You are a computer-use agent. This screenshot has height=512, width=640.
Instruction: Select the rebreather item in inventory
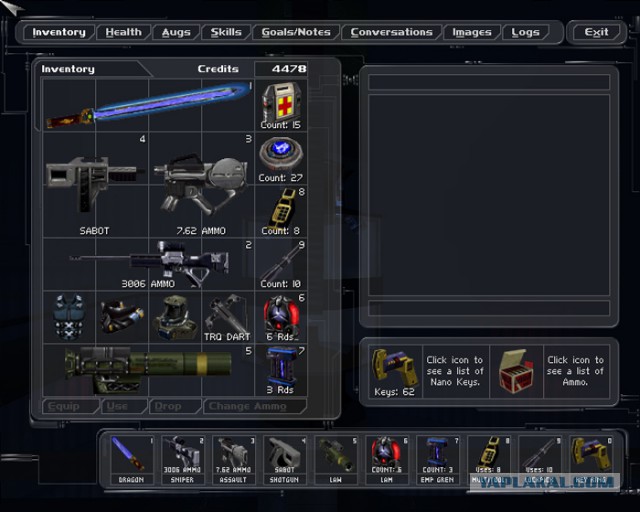point(122,317)
